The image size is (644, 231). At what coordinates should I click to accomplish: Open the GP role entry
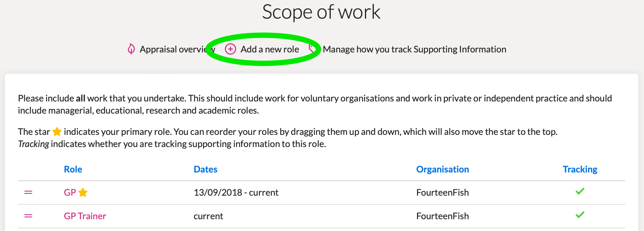70,193
